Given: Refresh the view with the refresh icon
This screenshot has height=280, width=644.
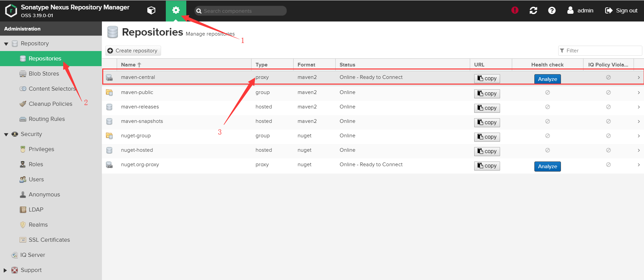Looking at the screenshot, I should point(533,10).
